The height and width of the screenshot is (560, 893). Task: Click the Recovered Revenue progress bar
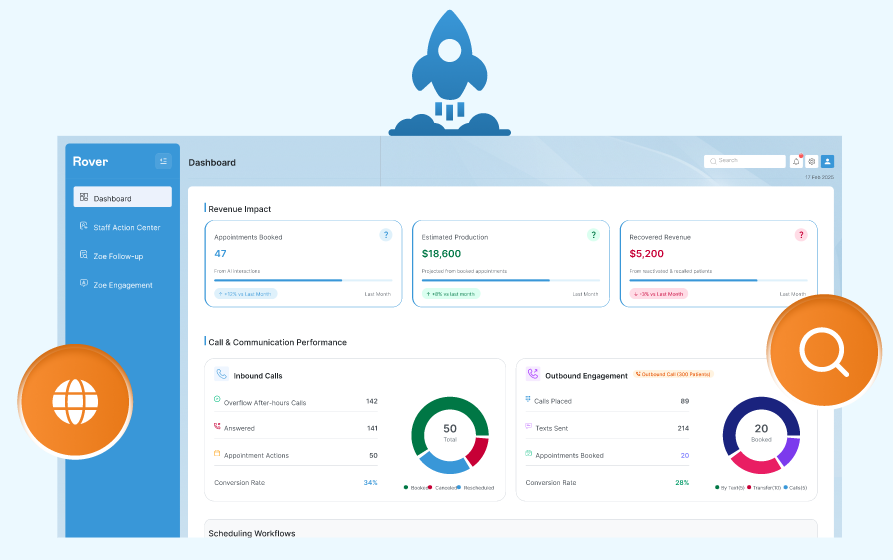click(718, 280)
